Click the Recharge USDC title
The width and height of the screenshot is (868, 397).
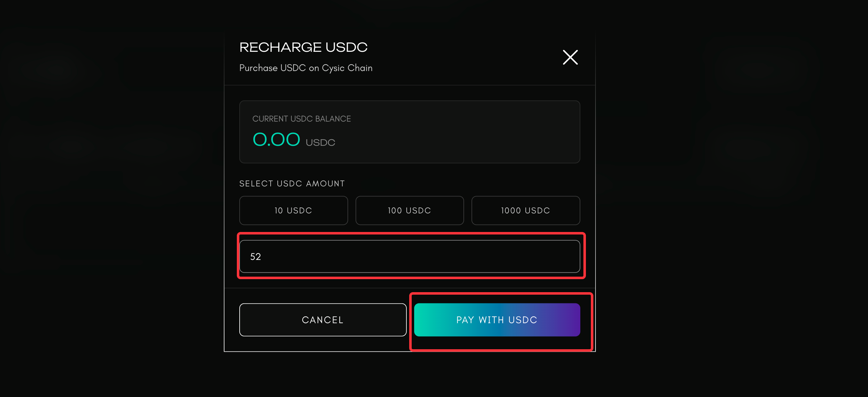[x=303, y=47]
